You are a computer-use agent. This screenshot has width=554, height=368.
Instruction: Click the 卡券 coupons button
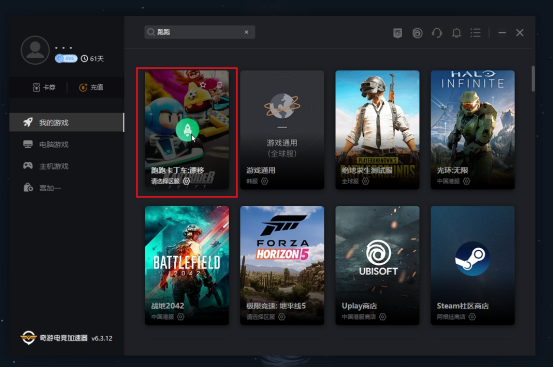44,87
